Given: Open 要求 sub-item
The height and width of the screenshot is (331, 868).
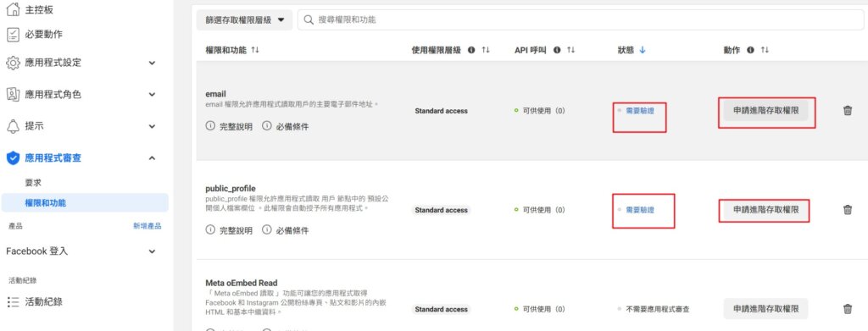Looking at the screenshot, I should [33, 183].
